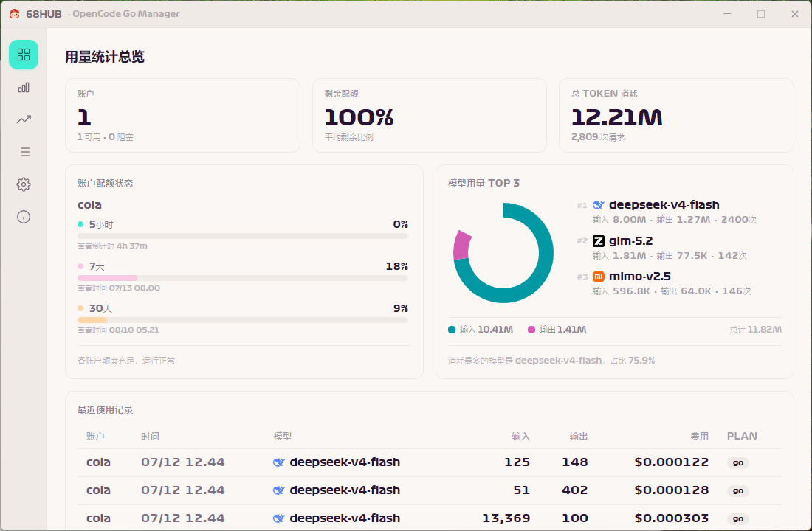Click the glm-5.2 Z logo icon
The height and width of the screenshot is (531, 812).
(598, 240)
